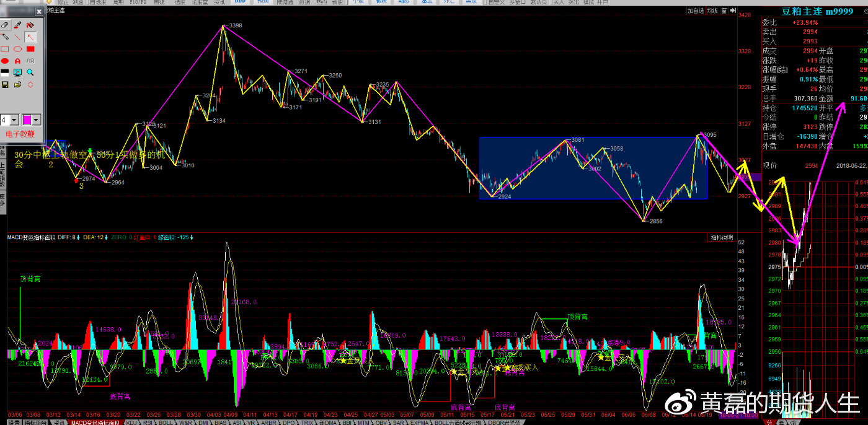This screenshot has height=425, width=868.
Task: Click the 持仓 value 1745520
Action: (x=805, y=108)
